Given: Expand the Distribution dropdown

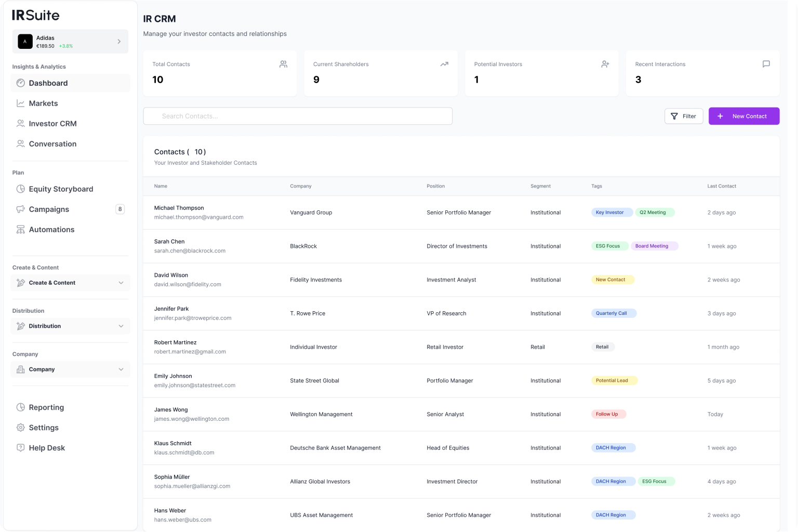Looking at the screenshot, I should click(121, 326).
